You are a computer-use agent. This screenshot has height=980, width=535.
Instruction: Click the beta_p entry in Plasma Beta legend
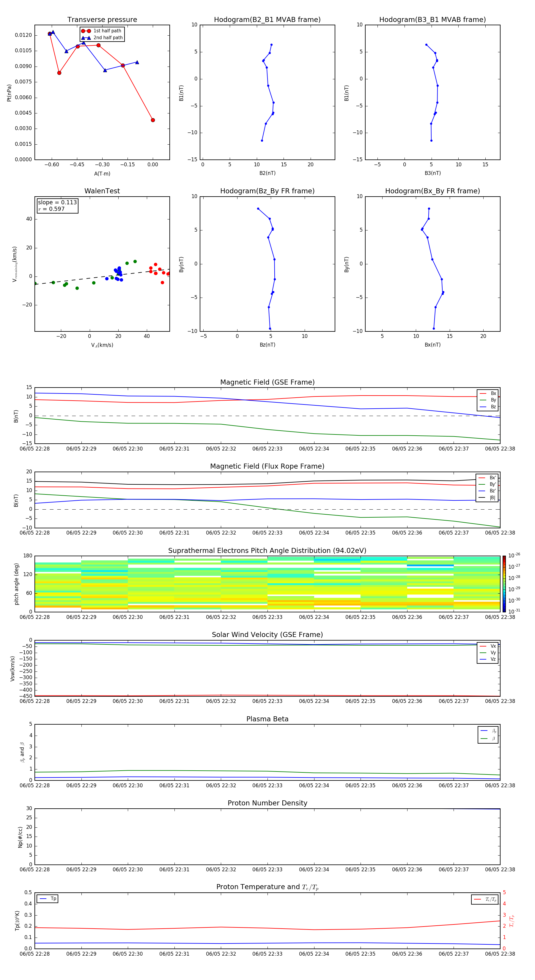pyautogui.click(x=488, y=731)
